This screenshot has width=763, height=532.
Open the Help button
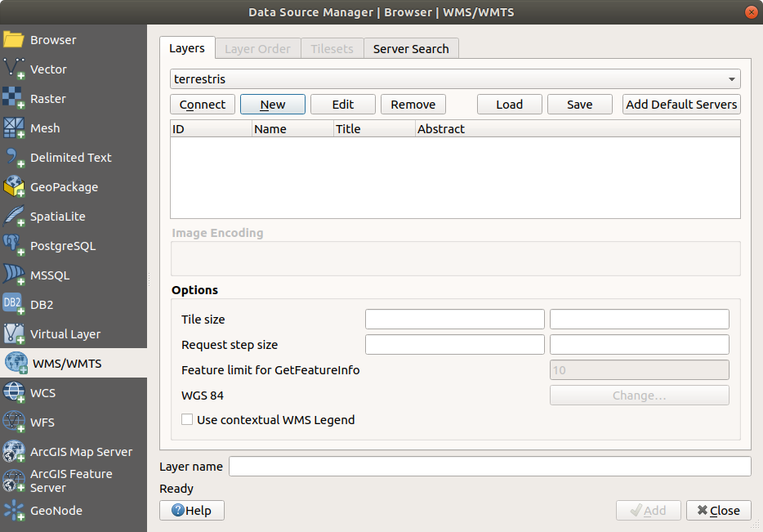click(x=192, y=511)
